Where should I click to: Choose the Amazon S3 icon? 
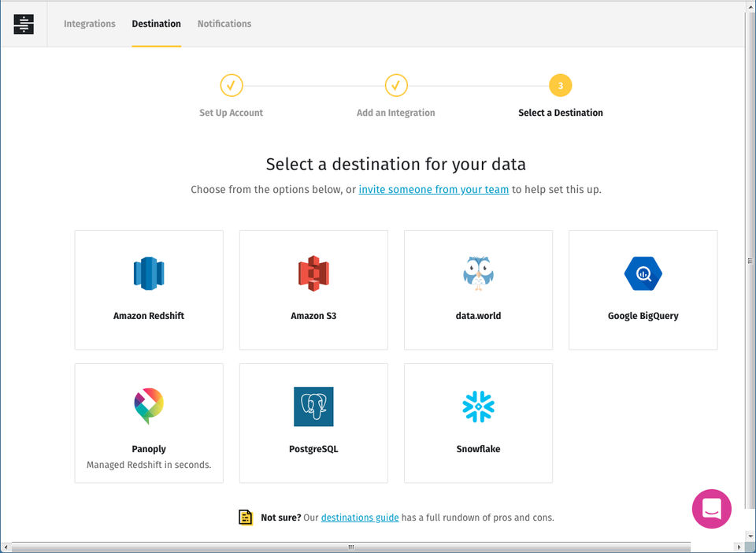[313, 273]
